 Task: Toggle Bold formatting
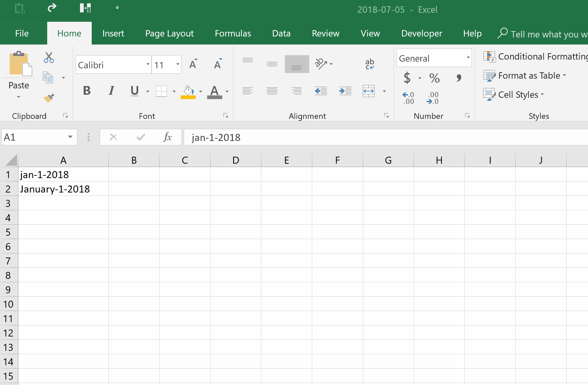(87, 91)
